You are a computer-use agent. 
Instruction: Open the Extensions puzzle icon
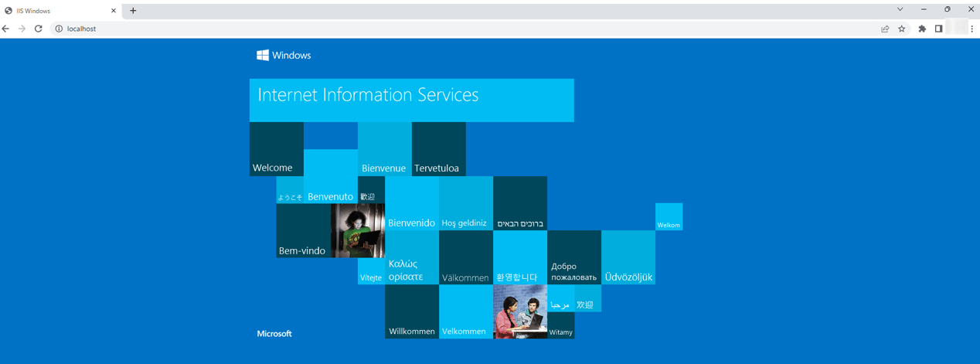coord(922,29)
